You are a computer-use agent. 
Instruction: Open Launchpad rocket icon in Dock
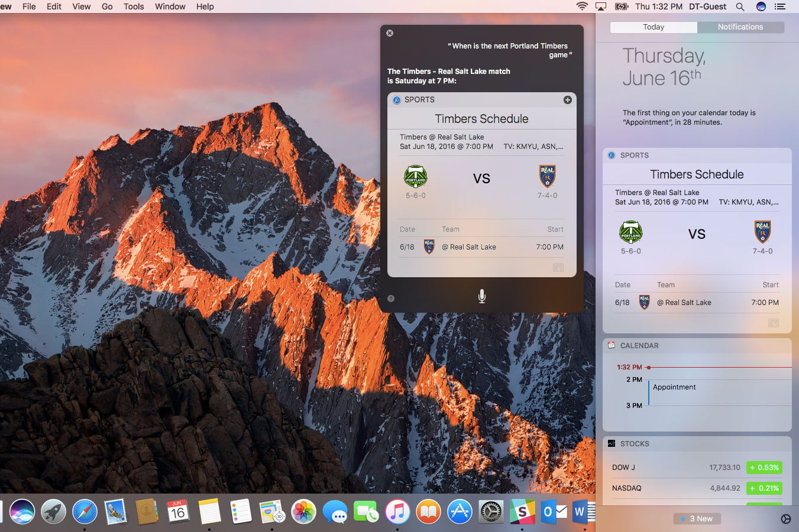tap(53, 512)
